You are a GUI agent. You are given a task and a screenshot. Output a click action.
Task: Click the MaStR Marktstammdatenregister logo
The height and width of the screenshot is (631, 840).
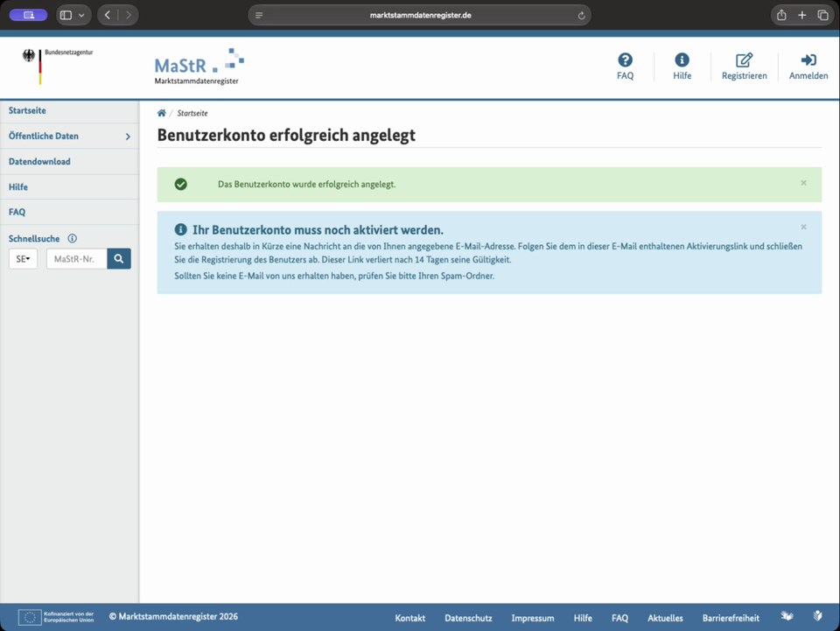click(199, 67)
